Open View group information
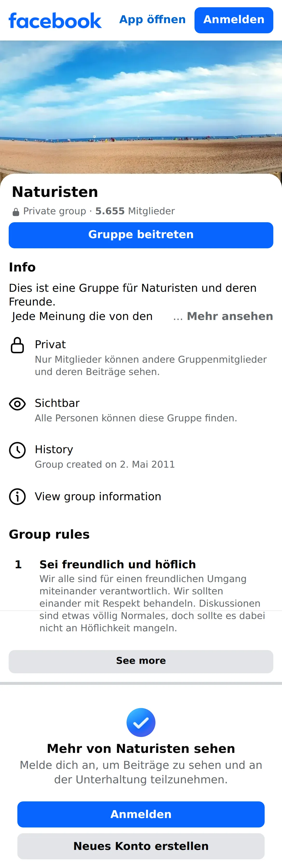282x868 pixels. [98, 497]
